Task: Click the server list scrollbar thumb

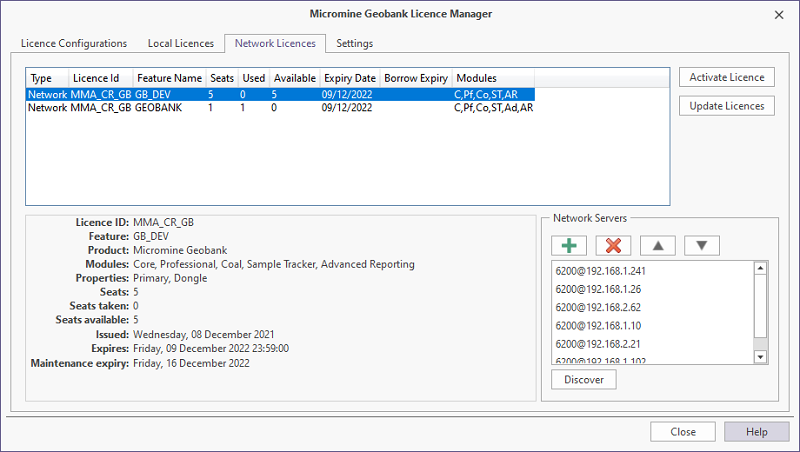Action: tap(760, 306)
